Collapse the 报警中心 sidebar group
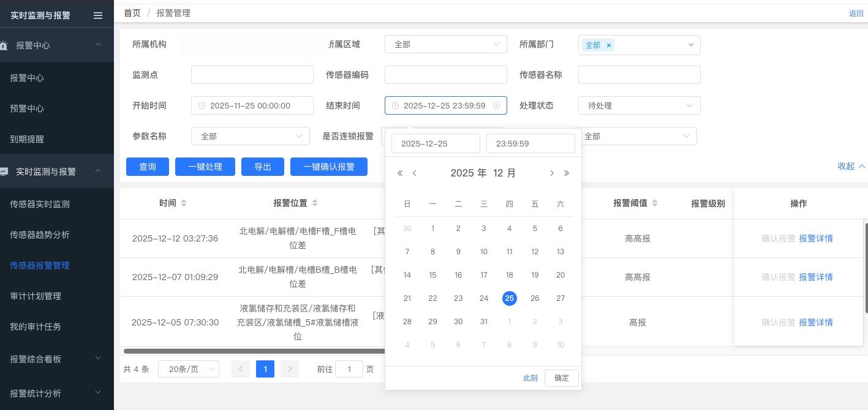 [x=98, y=45]
